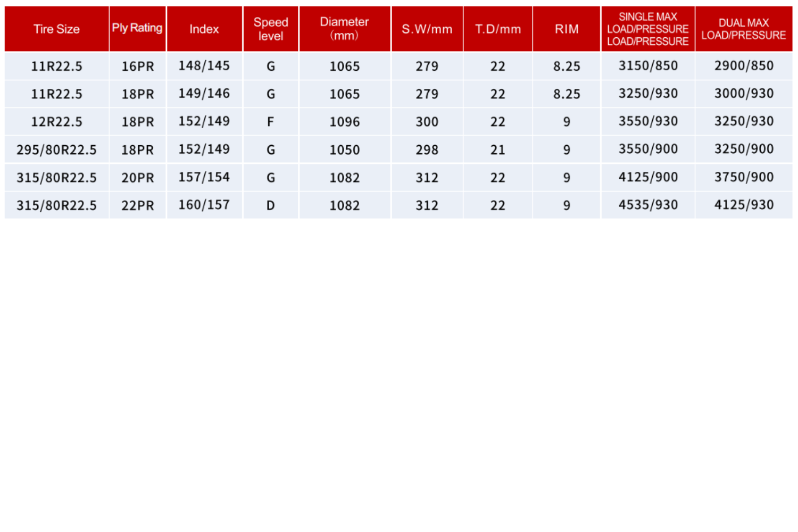Select the S.W/mm column header
Image resolution: width=798 pixels, height=532 pixels.
pyautogui.click(x=427, y=29)
